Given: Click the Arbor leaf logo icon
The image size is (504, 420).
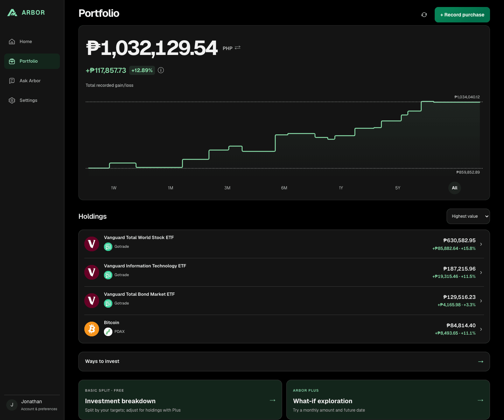Looking at the screenshot, I should tap(12, 13).
